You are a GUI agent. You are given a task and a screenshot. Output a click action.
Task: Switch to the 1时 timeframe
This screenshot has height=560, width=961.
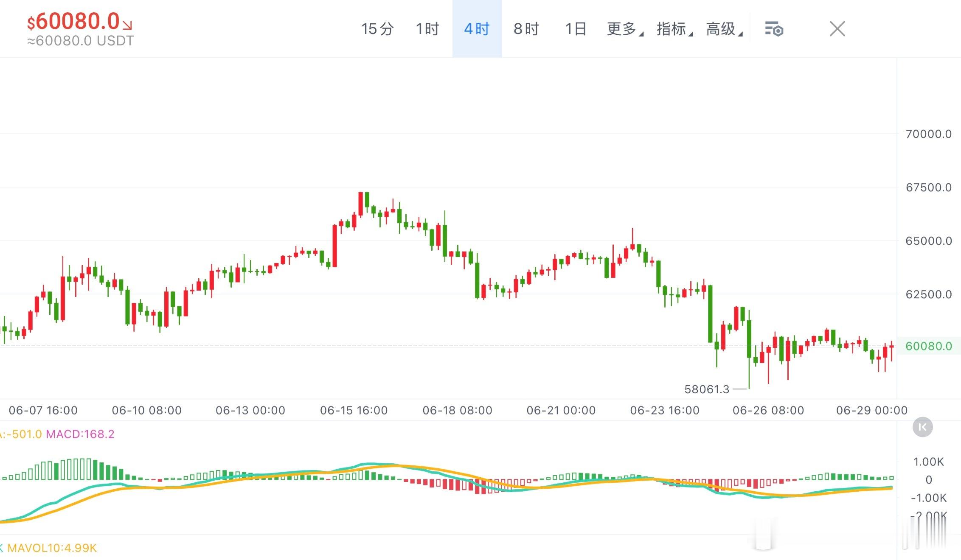coord(427,29)
